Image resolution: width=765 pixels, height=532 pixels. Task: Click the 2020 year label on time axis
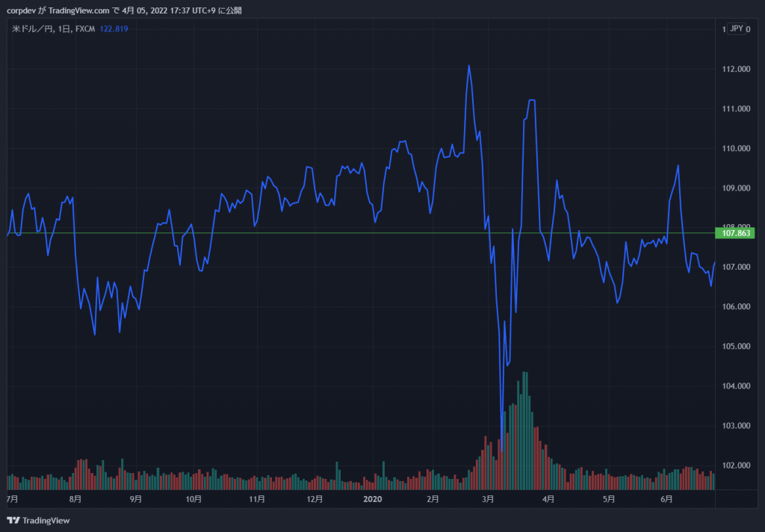[373, 499]
